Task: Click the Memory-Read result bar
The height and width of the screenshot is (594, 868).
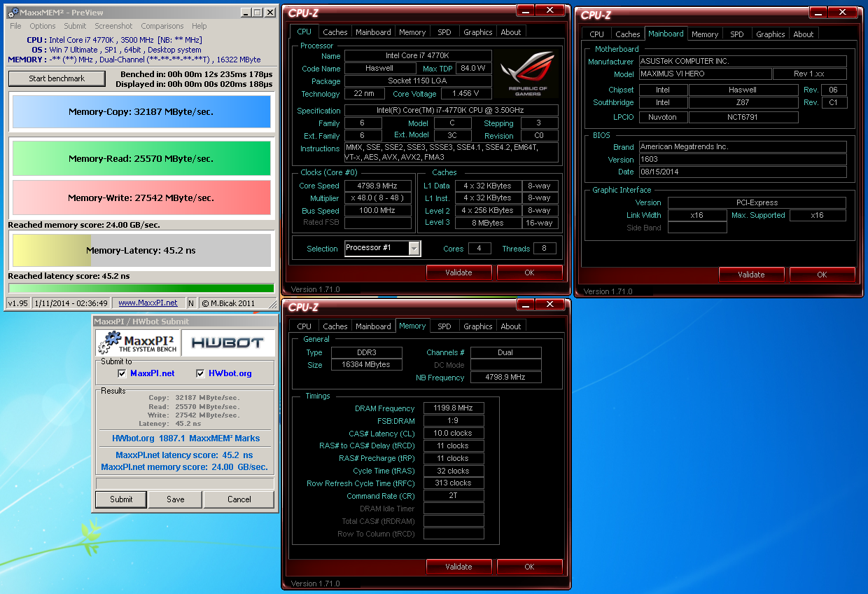Action: [x=141, y=158]
